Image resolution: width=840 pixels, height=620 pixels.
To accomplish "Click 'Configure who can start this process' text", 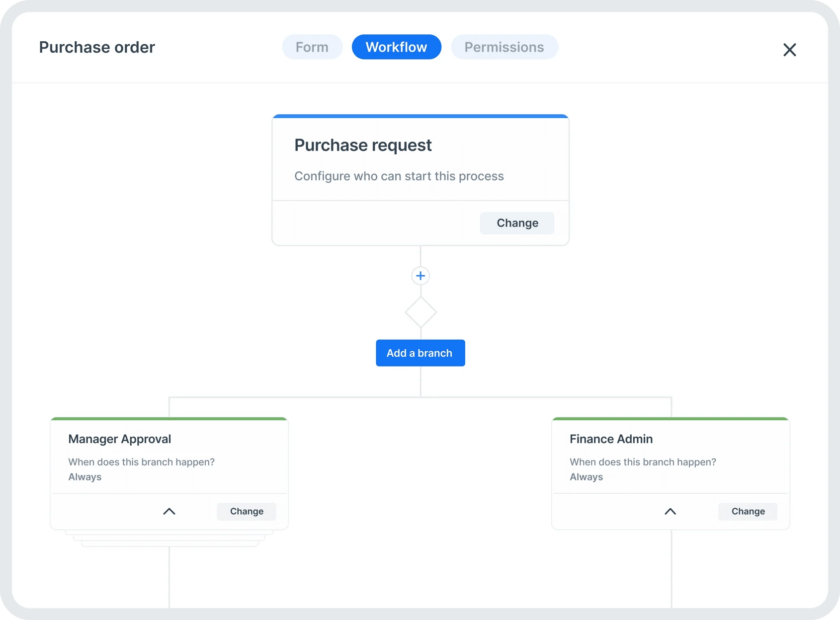I will 399,176.
